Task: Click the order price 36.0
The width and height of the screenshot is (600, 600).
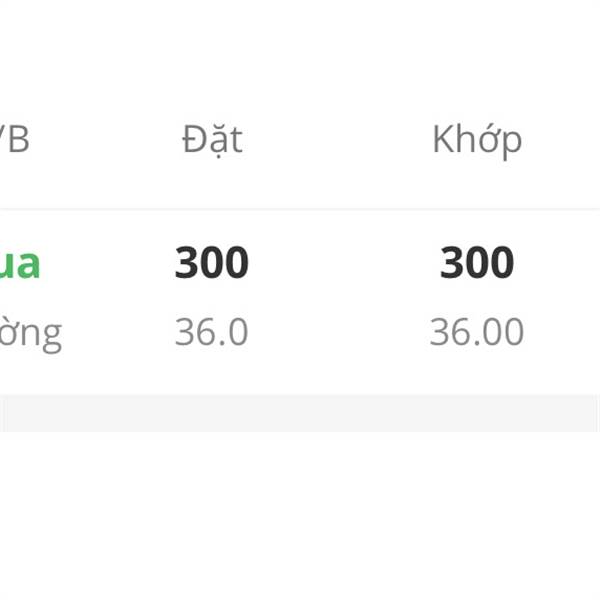Action: click(x=211, y=332)
